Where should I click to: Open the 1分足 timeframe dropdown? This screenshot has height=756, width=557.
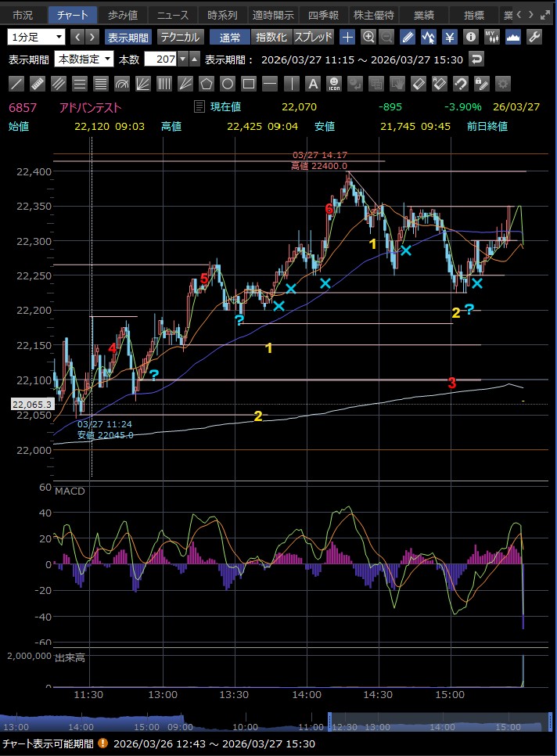(37, 37)
